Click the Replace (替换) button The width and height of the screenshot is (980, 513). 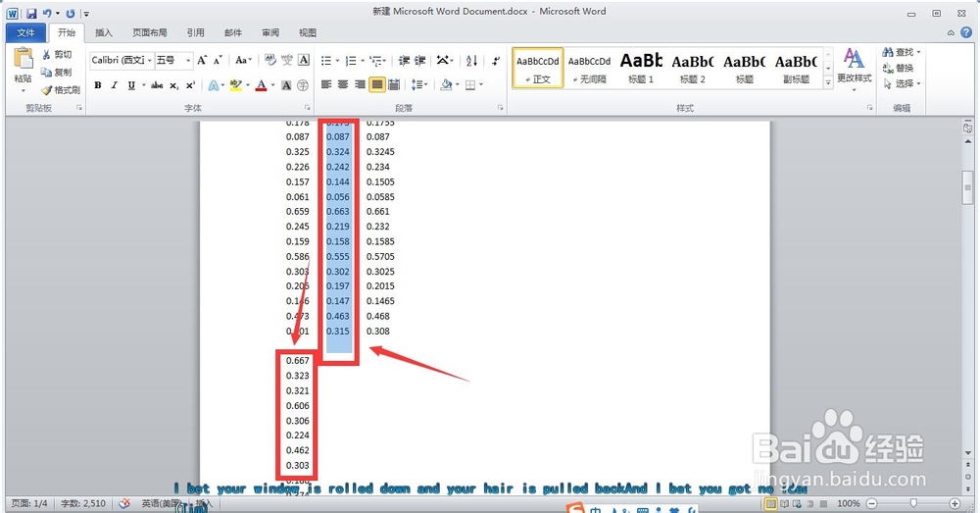pyautogui.click(x=898, y=68)
